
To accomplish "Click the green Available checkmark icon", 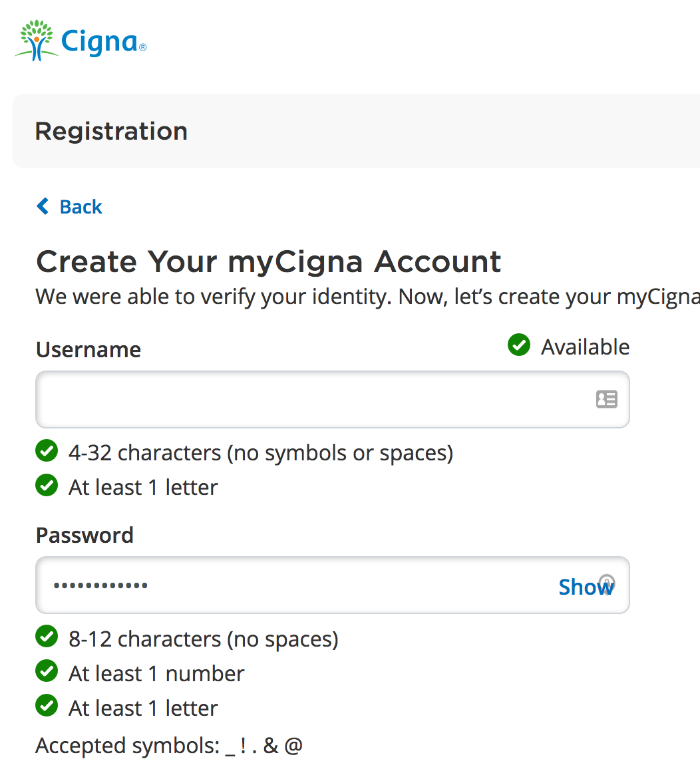I will (519, 345).
